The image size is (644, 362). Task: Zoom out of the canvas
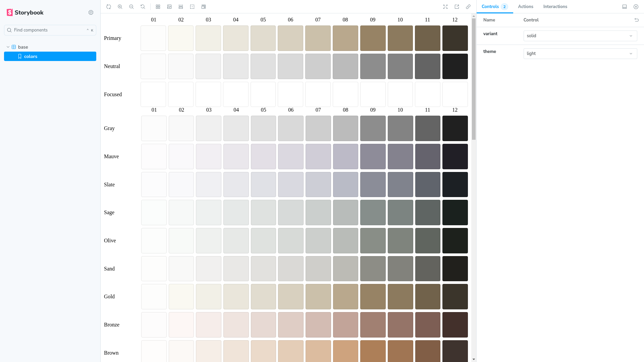(x=131, y=7)
